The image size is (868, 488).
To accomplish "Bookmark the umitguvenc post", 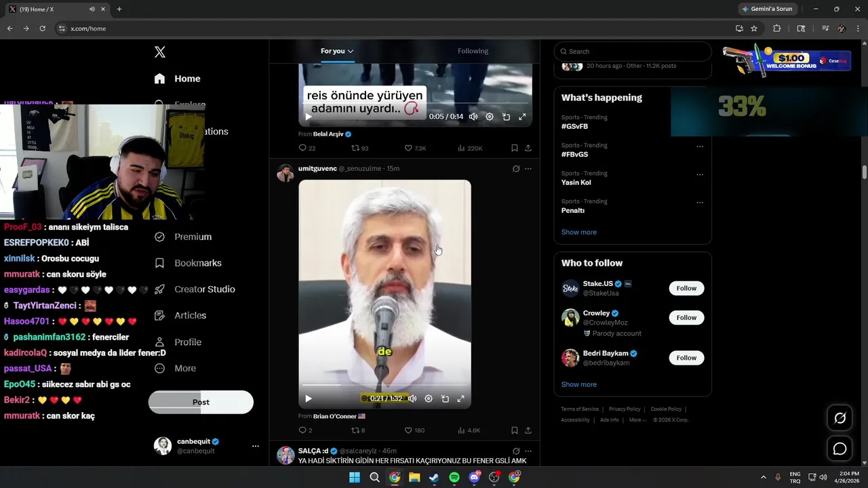I will click(x=515, y=430).
